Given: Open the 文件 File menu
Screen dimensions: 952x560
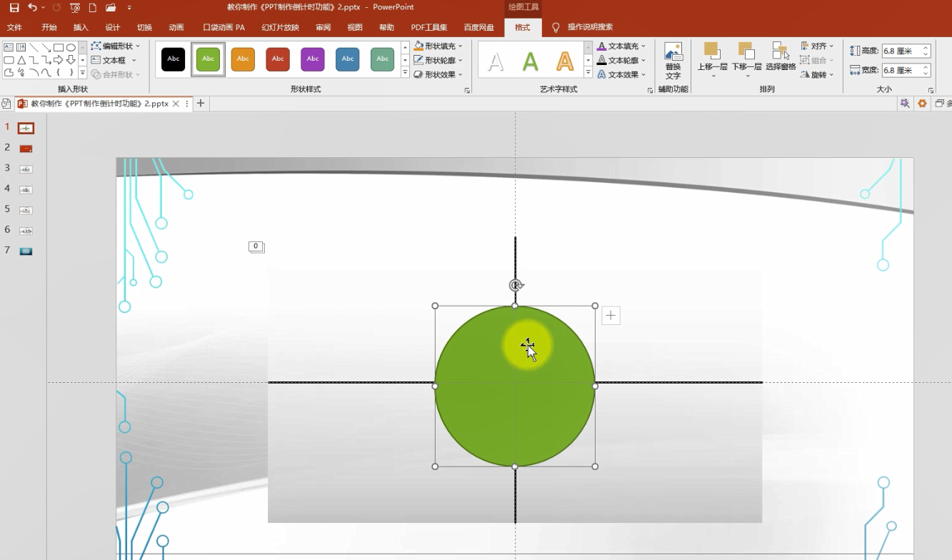Looking at the screenshot, I should pyautogui.click(x=14, y=28).
